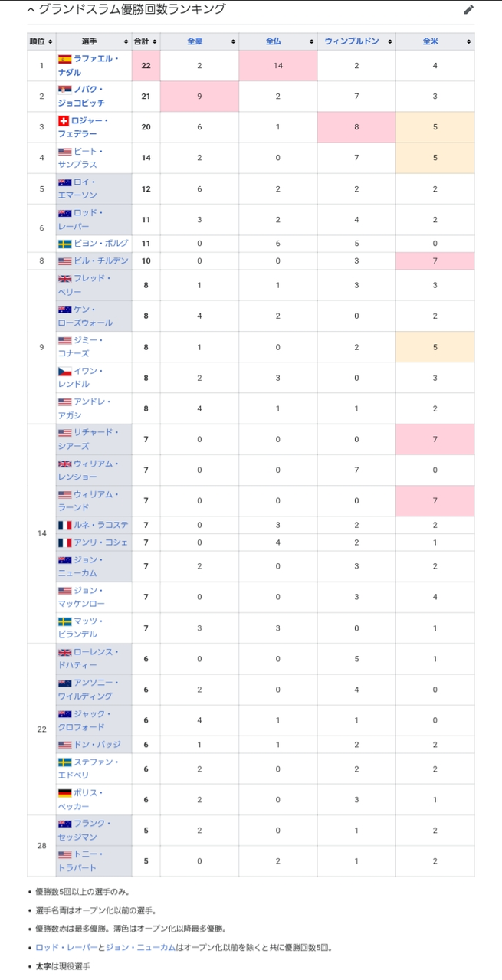Sort by 順位 column arrows
502x980 pixels.
[51, 41]
